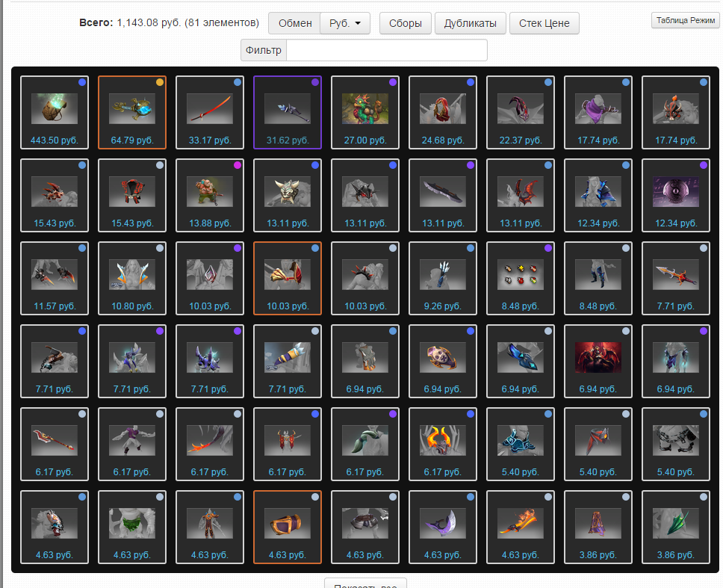Viewport: 723px width, 588px height.
Task: Select the 15.43 руб. red chest armor item
Action: point(132,196)
